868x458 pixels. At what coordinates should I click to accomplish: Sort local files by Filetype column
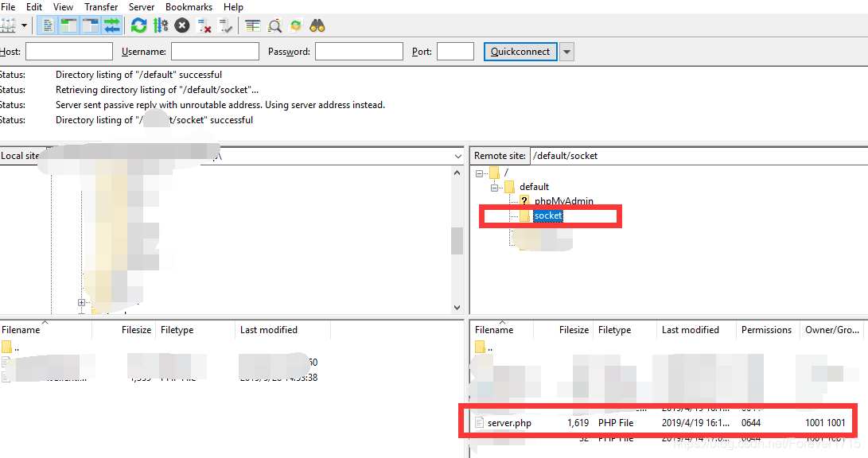pyautogui.click(x=196, y=330)
